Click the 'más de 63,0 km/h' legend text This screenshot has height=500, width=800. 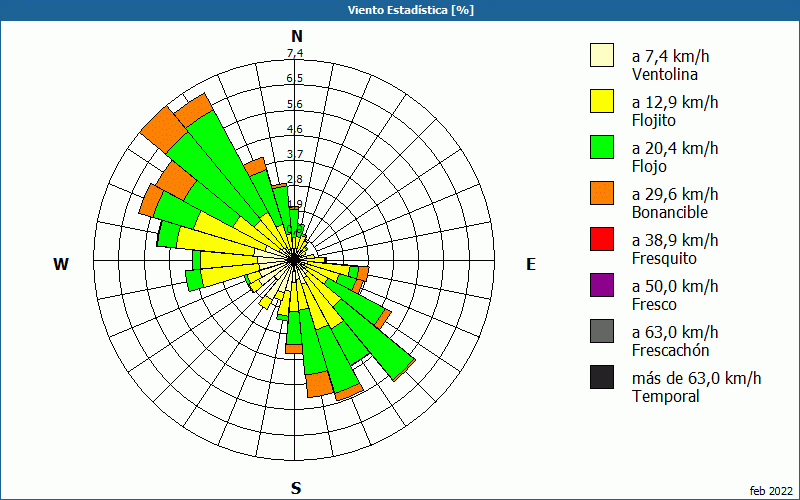696,378
